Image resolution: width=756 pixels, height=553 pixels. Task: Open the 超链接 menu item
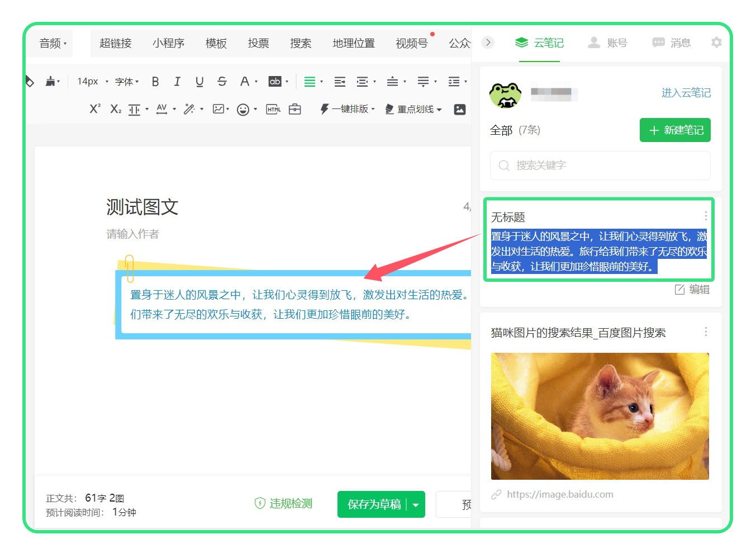[116, 43]
